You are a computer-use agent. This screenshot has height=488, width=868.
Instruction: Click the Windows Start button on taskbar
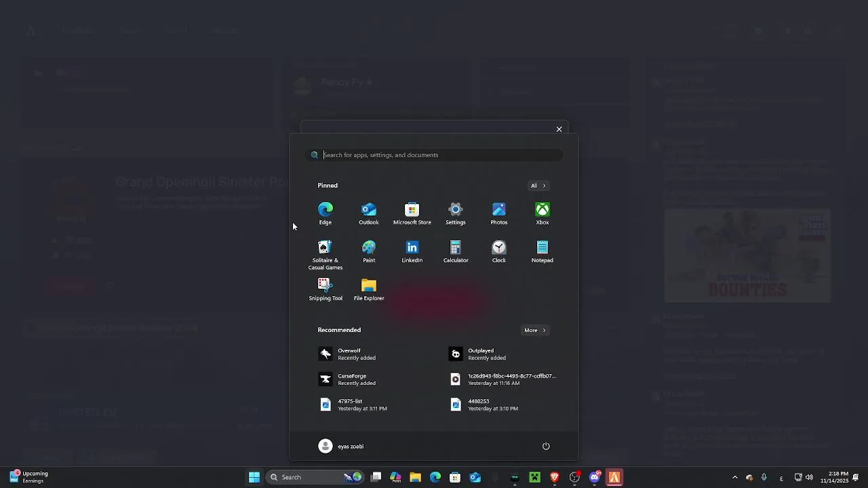[254, 477]
